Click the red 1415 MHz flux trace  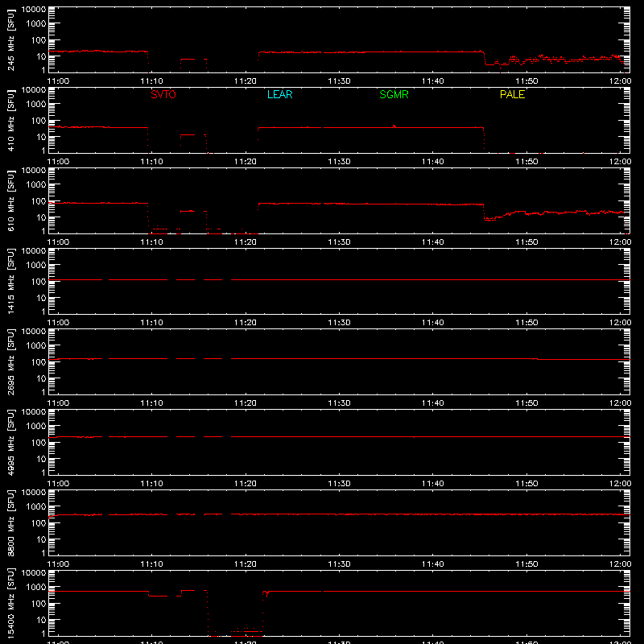click(339, 279)
